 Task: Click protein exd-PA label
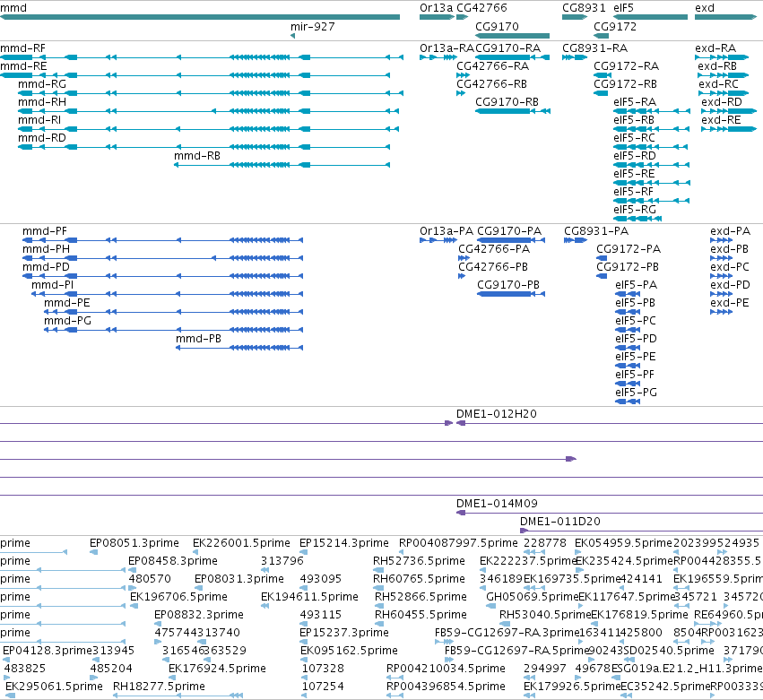731,231
